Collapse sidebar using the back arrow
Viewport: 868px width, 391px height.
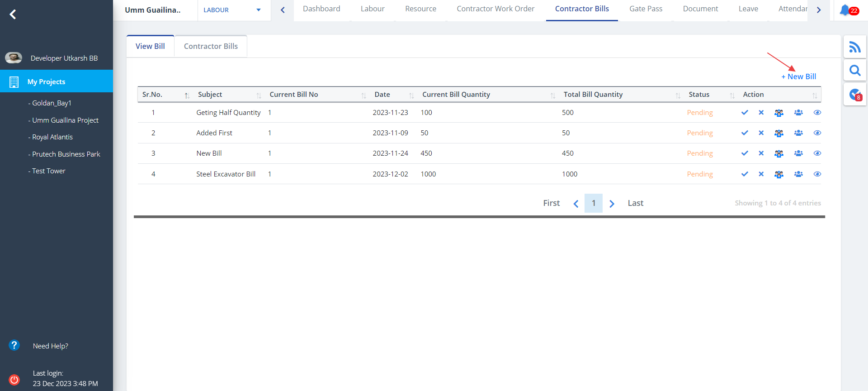13,14
